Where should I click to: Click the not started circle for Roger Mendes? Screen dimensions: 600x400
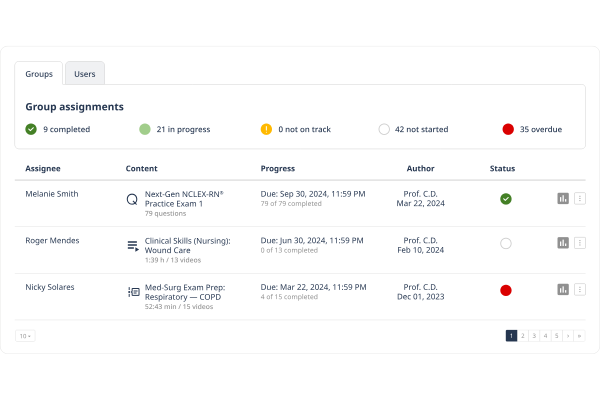[x=506, y=243]
